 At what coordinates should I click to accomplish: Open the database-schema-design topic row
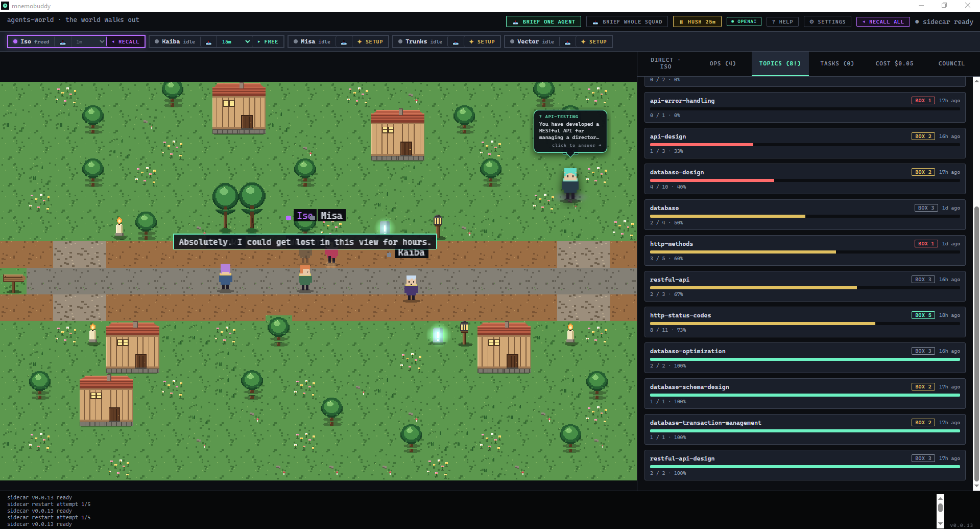805,394
